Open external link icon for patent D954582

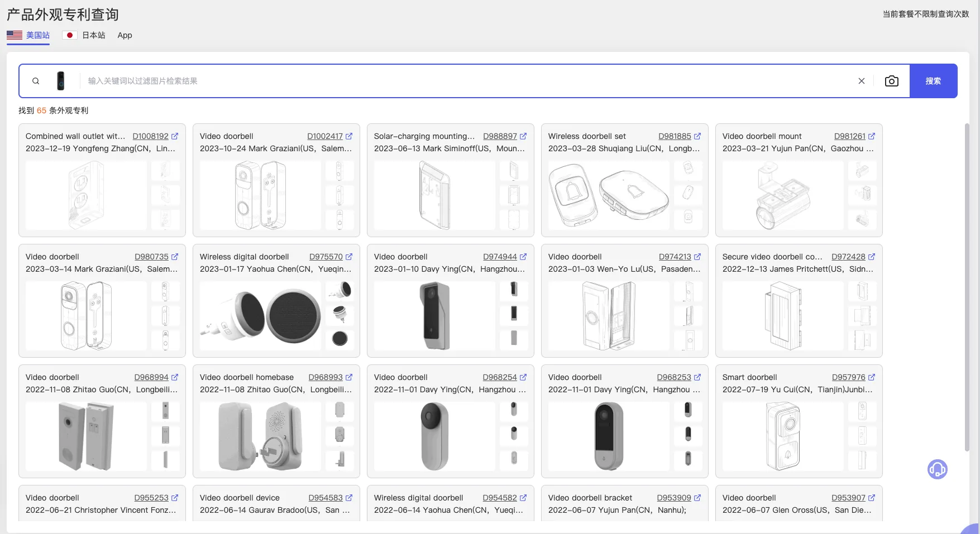523,498
